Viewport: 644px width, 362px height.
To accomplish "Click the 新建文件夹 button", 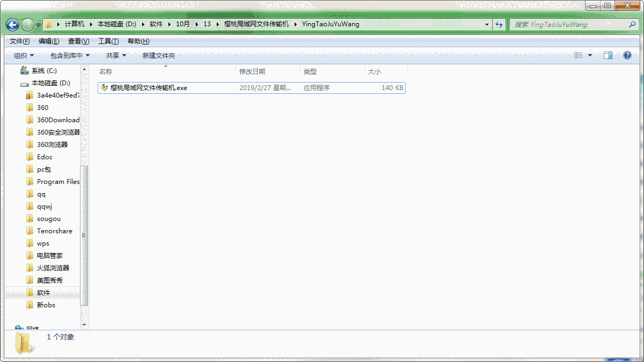I will [159, 56].
